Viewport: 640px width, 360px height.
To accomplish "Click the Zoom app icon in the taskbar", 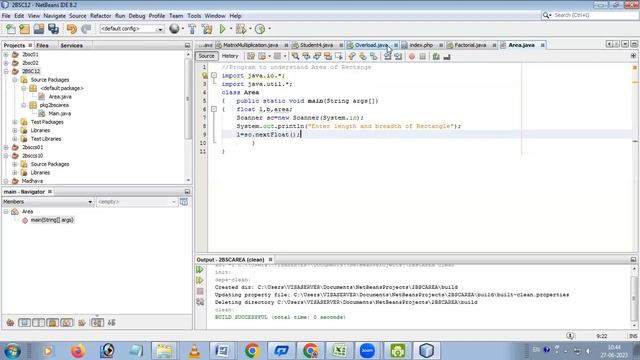I will coord(367,351).
